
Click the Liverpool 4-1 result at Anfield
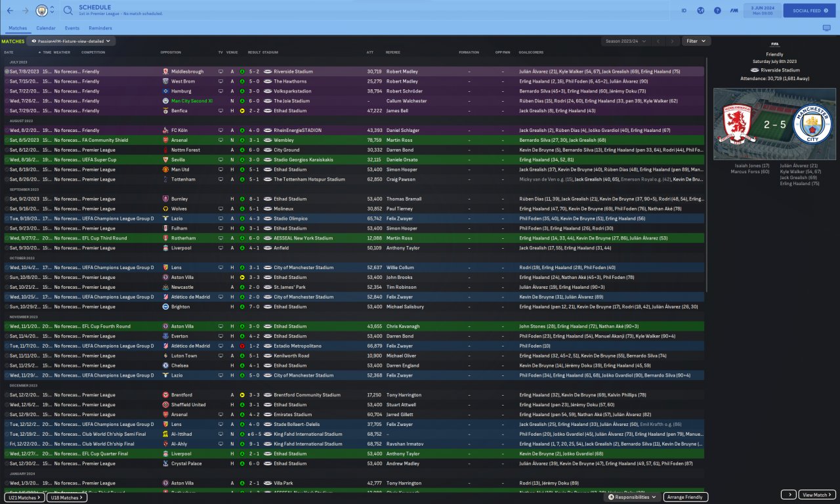(253, 248)
